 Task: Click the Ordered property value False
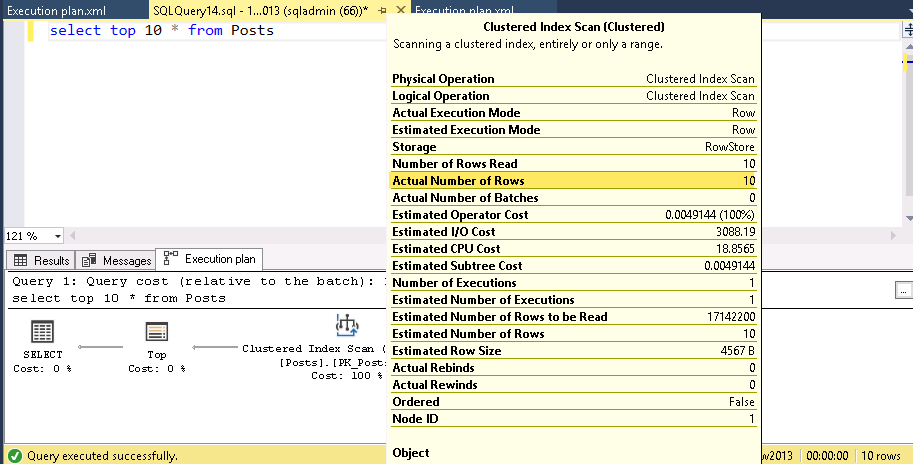tap(742, 402)
